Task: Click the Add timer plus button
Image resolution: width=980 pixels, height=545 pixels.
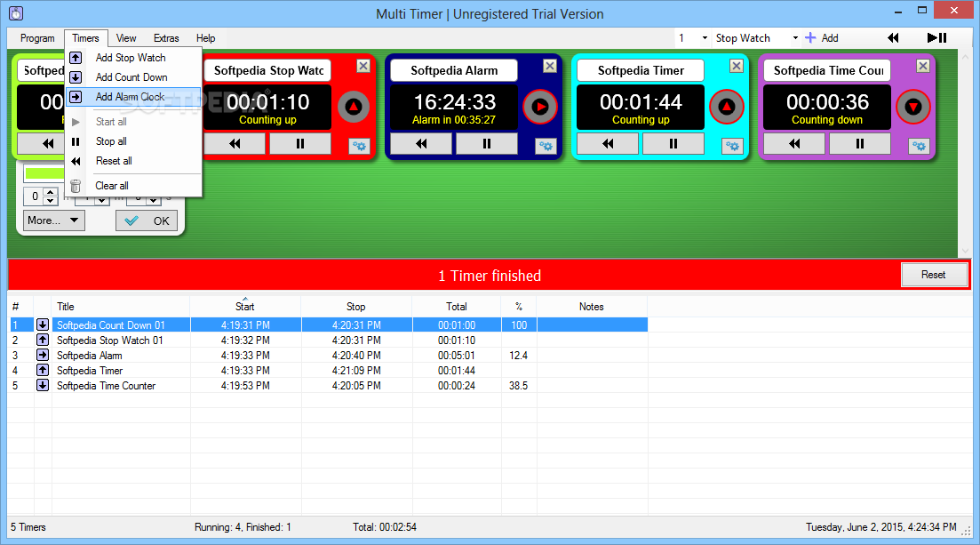Action: 822,38
